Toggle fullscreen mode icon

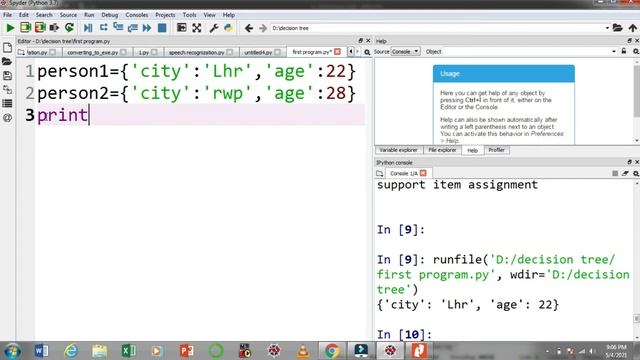point(197,28)
